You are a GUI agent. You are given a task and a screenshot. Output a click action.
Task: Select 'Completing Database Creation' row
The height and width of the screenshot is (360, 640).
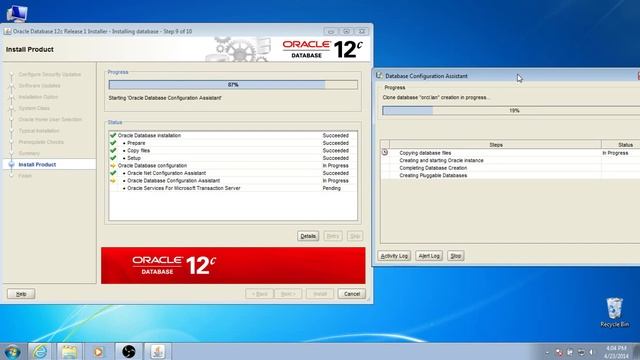(x=510, y=168)
